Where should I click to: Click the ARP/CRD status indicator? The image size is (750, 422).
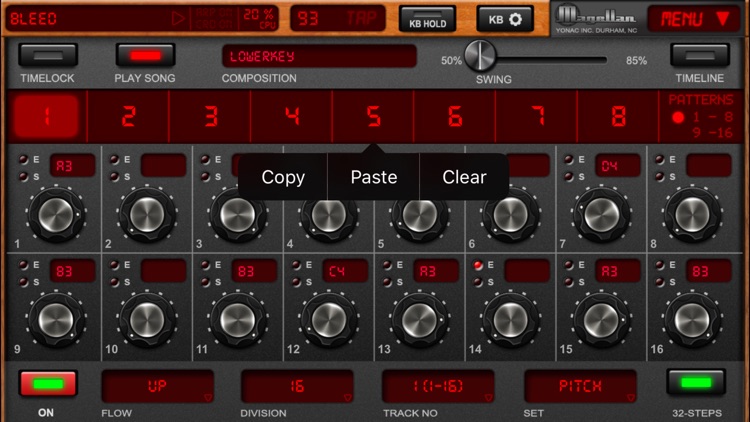[x=213, y=19]
